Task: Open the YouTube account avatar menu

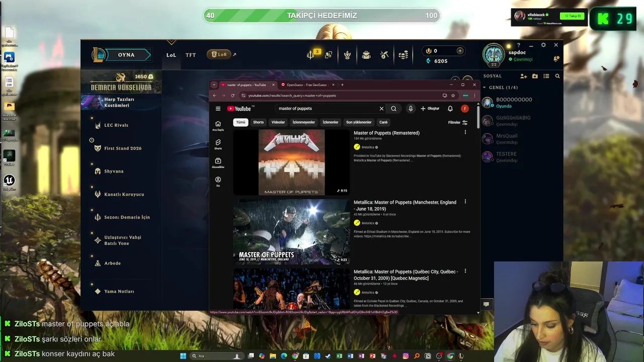Action: click(x=465, y=109)
